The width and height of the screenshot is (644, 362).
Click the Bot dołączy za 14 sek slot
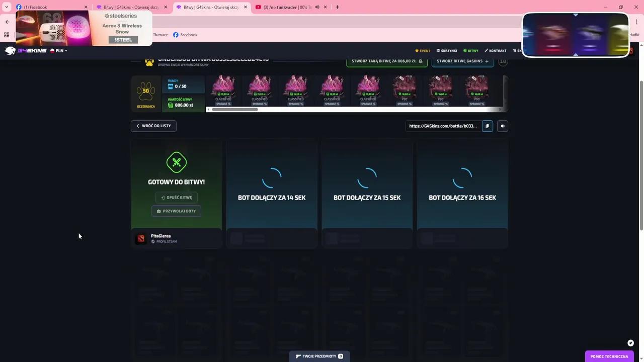coord(272,184)
